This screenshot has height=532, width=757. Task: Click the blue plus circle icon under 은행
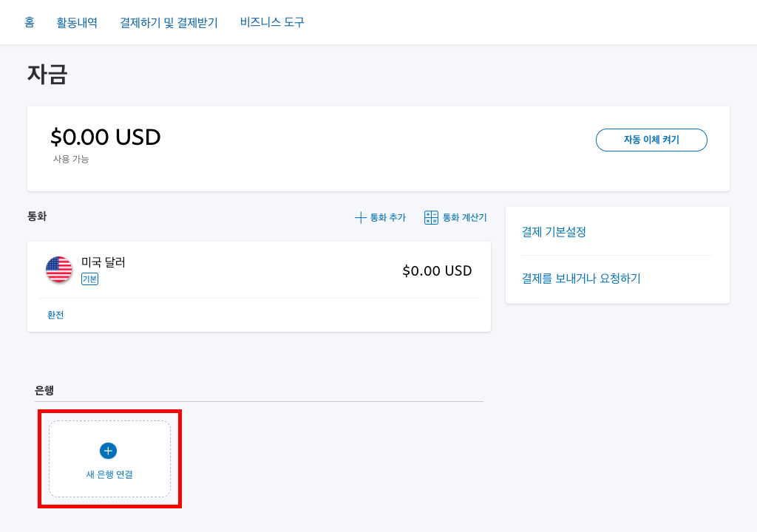[108, 451]
